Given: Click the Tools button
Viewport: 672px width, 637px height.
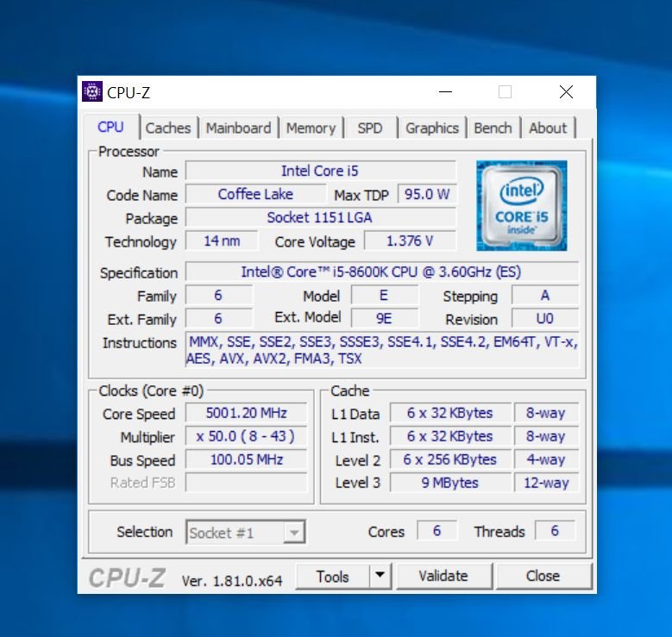Looking at the screenshot, I should (x=332, y=577).
